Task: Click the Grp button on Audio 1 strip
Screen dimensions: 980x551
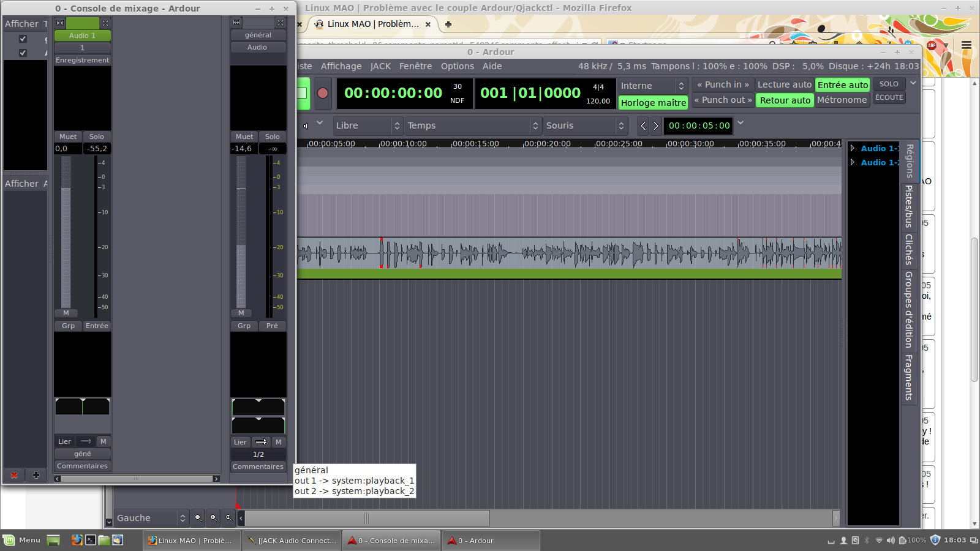Action: (68, 326)
